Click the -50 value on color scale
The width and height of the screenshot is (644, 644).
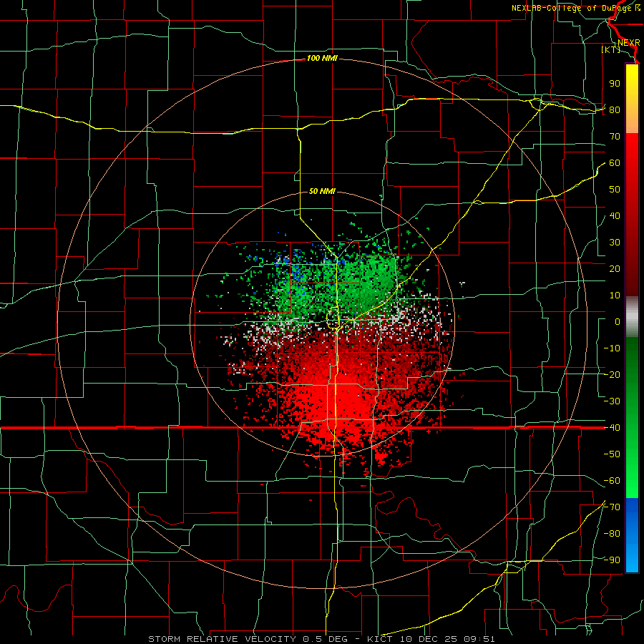[612, 454]
